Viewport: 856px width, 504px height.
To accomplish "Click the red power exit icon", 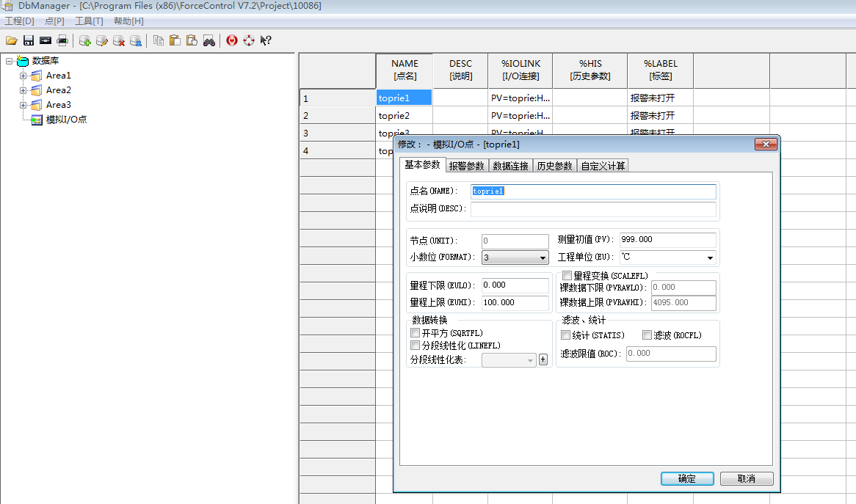I will point(232,40).
